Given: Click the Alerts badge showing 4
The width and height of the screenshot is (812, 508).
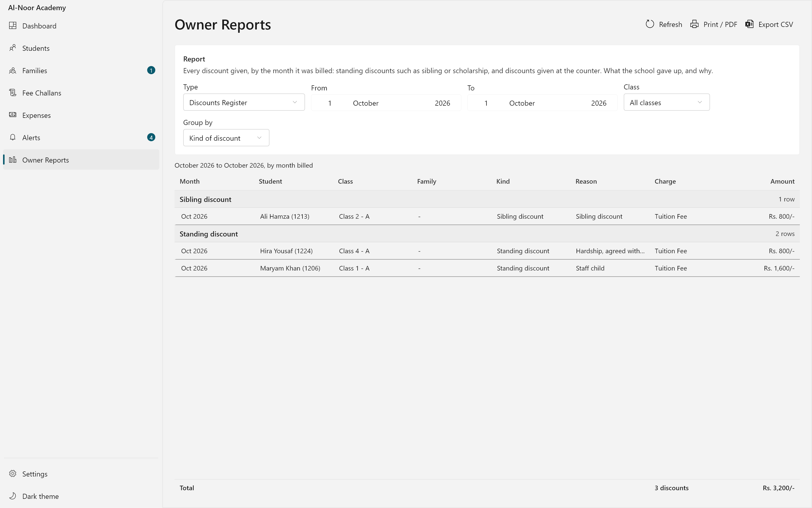Looking at the screenshot, I should coord(151,137).
